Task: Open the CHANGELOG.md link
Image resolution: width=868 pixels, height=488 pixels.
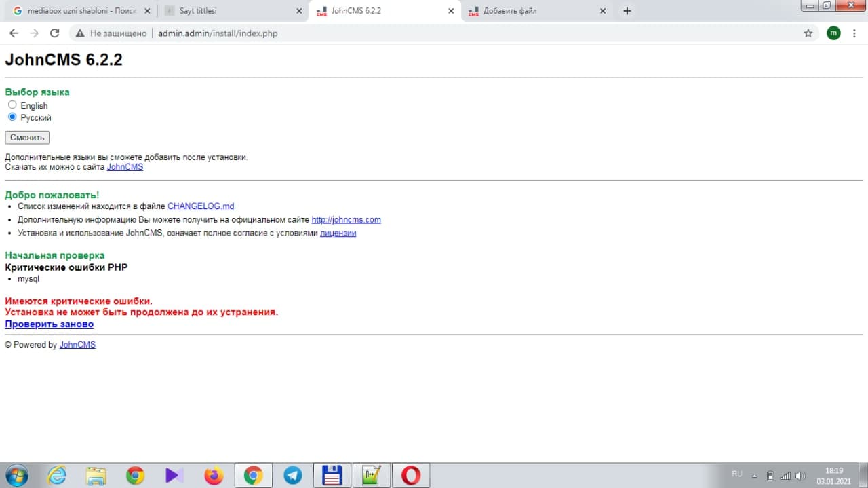Action: click(x=201, y=206)
